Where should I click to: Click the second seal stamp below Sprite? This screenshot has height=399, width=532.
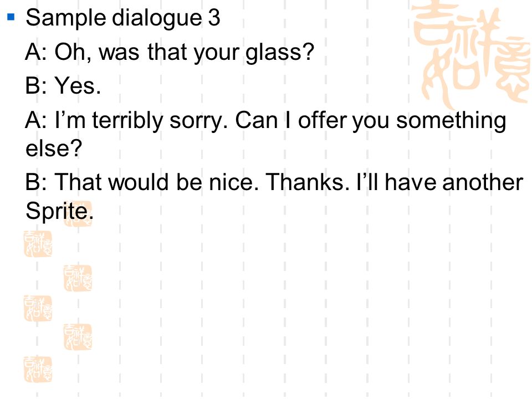pyautogui.click(x=78, y=278)
